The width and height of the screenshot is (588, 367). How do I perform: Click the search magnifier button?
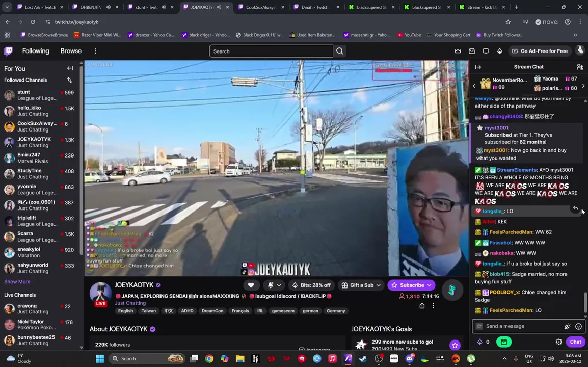tap(340, 51)
